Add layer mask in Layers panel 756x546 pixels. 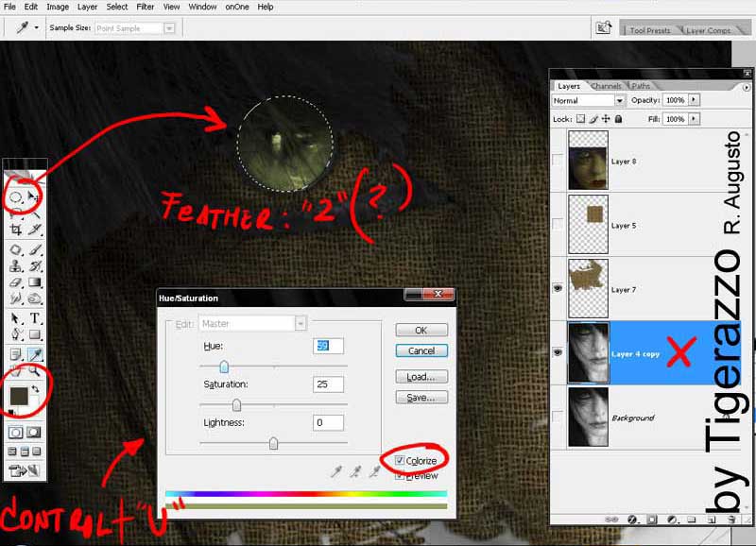tap(652, 520)
